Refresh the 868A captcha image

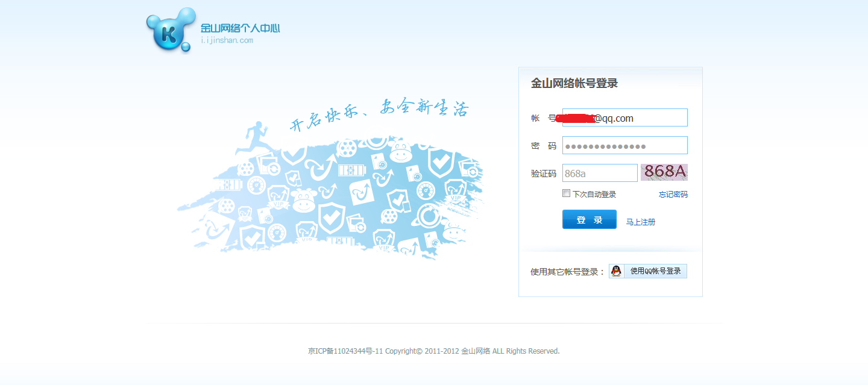pyautogui.click(x=664, y=172)
